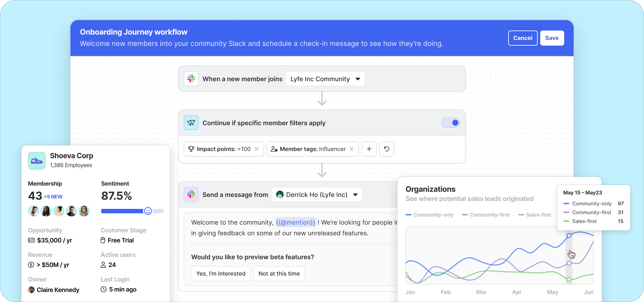Click the Member tags: Influencer filter chip
Image resolution: width=644 pixels, height=302 pixels.
(x=313, y=149)
